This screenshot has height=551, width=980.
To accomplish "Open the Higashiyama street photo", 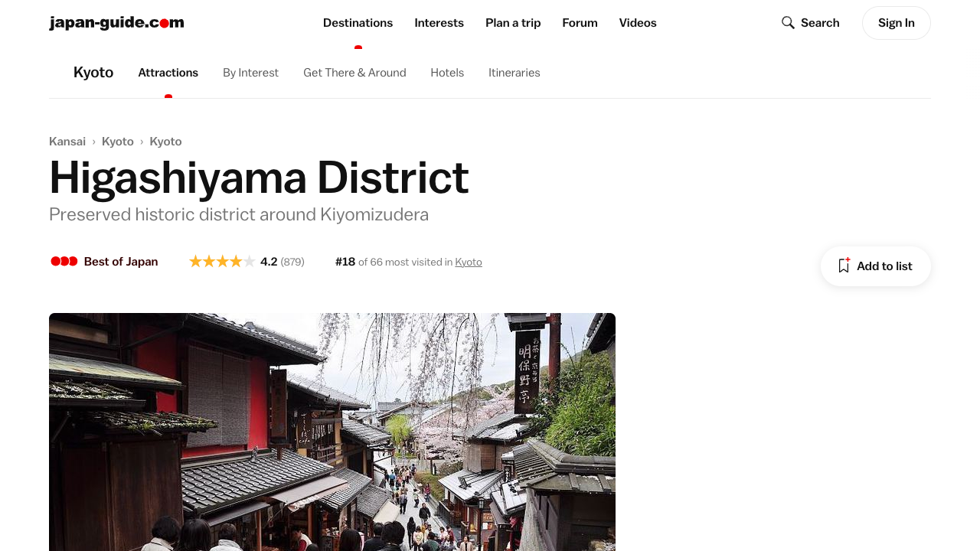I will coord(332,432).
